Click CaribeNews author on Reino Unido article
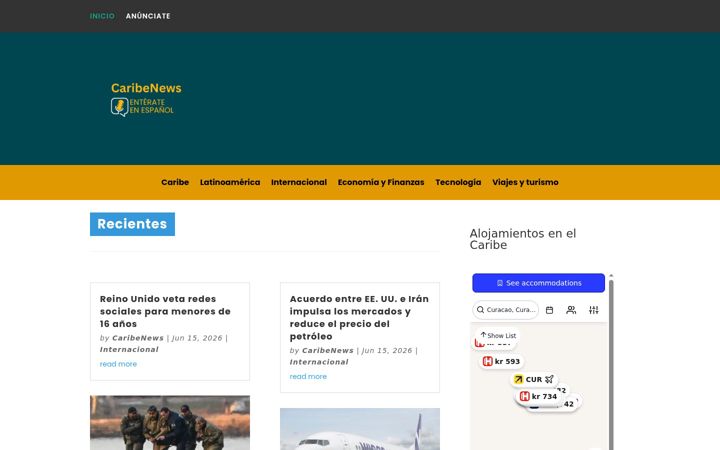 pyautogui.click(x=138, y=338)
